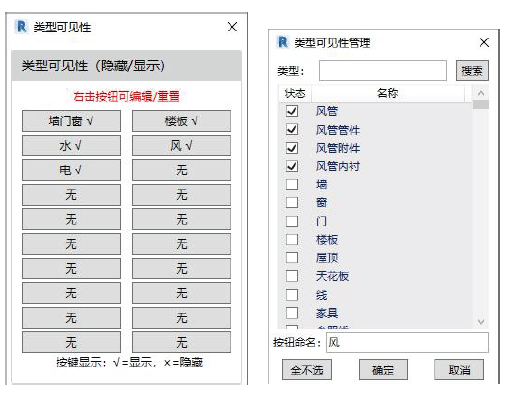
Task: Click the 按钮命名 name field containing 风
Action: 407,342
